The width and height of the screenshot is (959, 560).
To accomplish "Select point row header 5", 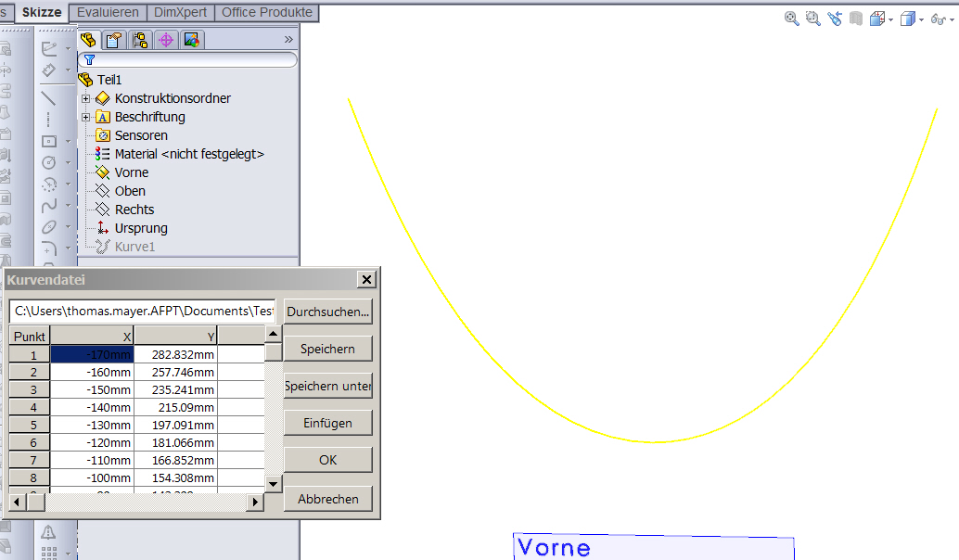I will point(30,425).
